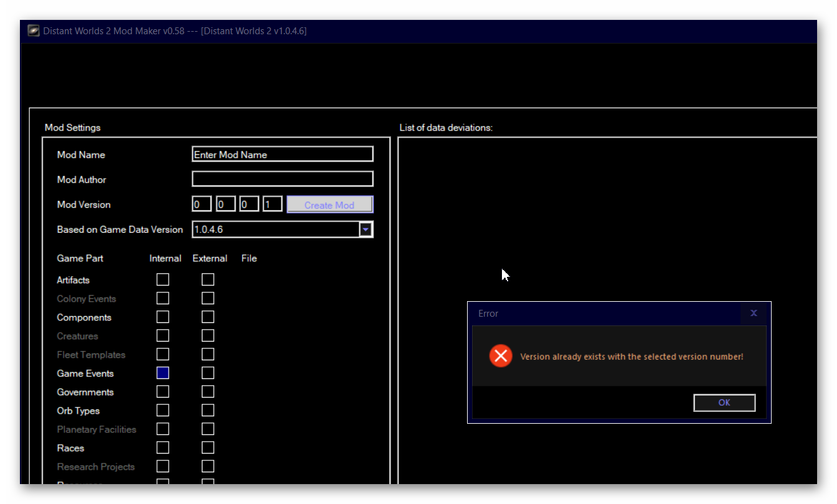837x504 pixels.
Task: Check Internal box for Races
Action: click(163, 447)
